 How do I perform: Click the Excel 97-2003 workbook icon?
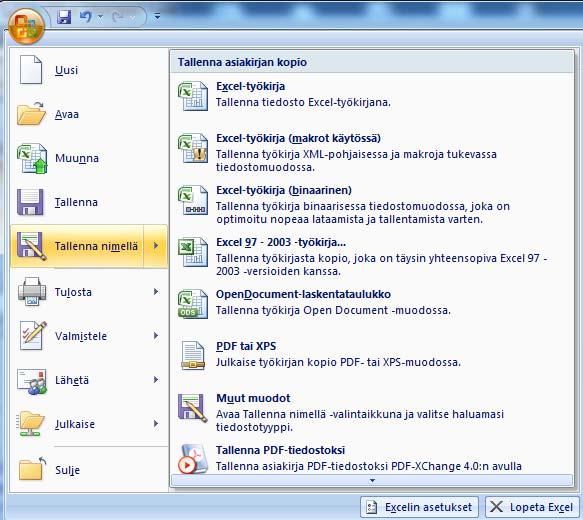pyautogui.click(x=193, y=252)
